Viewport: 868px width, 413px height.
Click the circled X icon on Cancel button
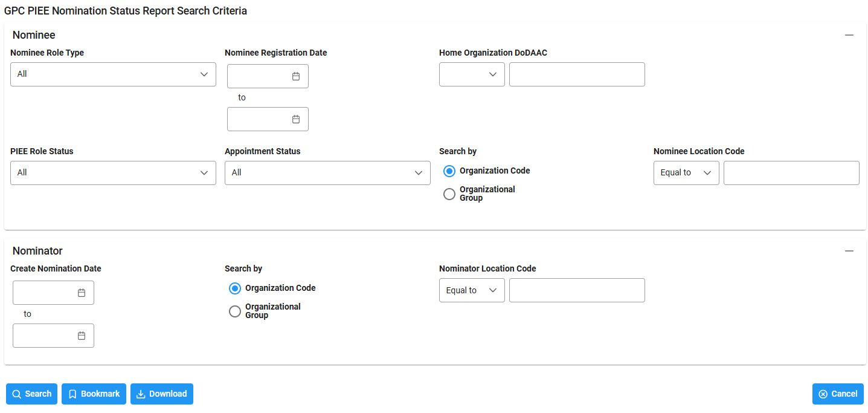click(x=823, y=394)
